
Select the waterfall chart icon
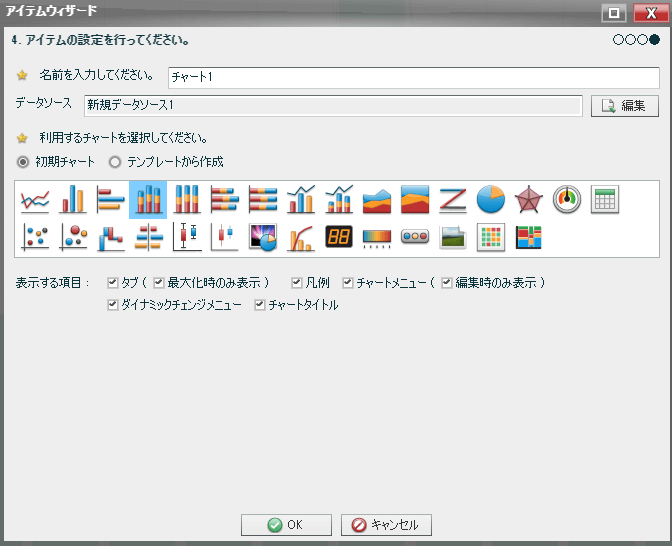click(x=110, y=237)
